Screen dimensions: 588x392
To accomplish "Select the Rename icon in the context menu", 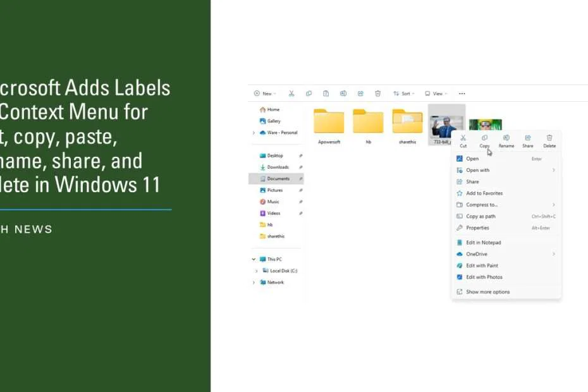I will [506, 137].
